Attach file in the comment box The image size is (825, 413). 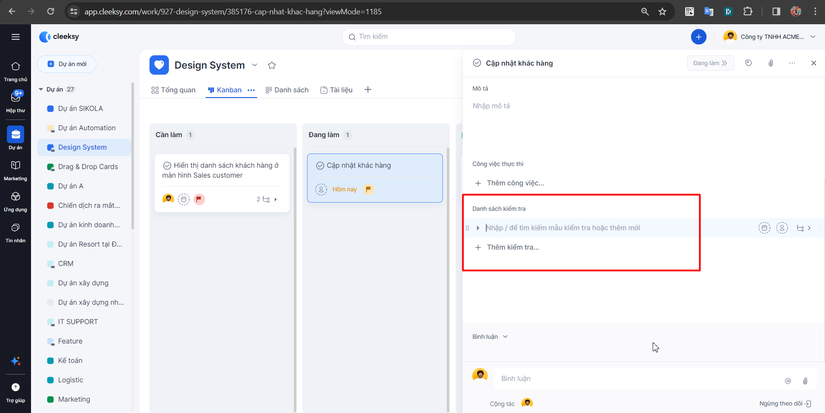(804, 380)
